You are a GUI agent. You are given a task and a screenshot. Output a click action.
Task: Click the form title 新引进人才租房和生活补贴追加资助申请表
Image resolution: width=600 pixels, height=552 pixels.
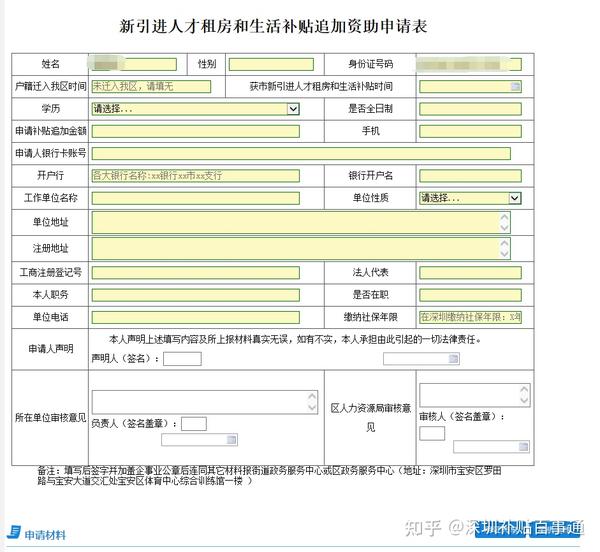pyautogui.click(x=273, y=26)
